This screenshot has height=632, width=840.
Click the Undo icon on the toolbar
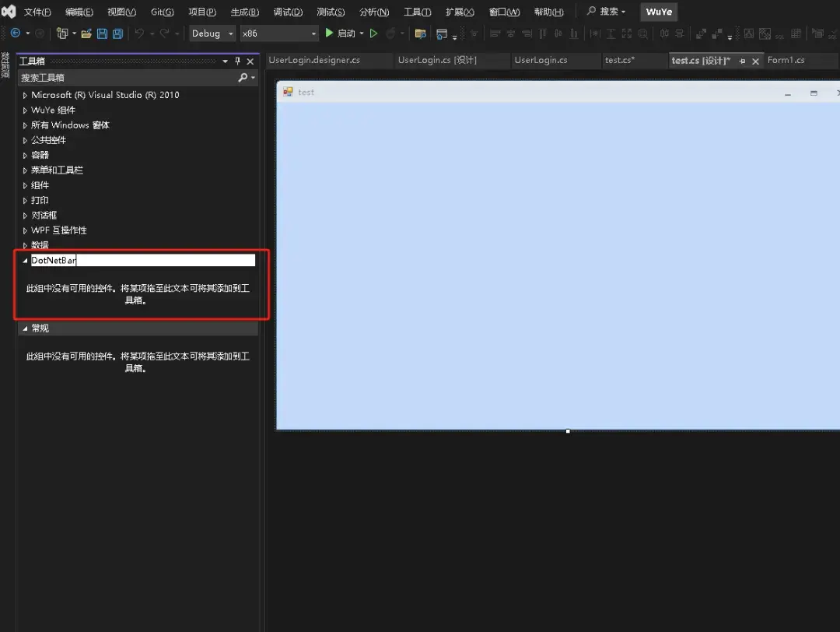click(138, 33)
